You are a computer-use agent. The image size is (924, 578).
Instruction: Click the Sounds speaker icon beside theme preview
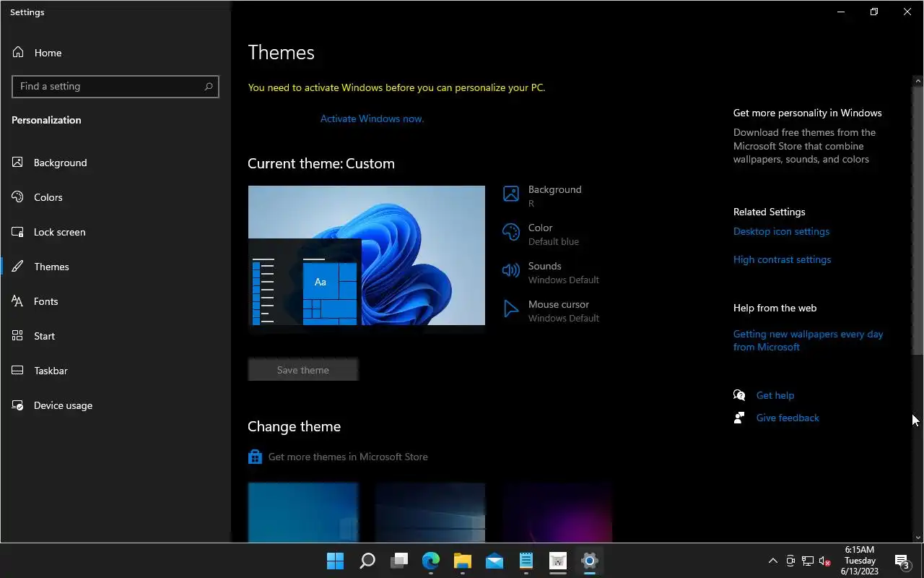(x=511, y=270)
